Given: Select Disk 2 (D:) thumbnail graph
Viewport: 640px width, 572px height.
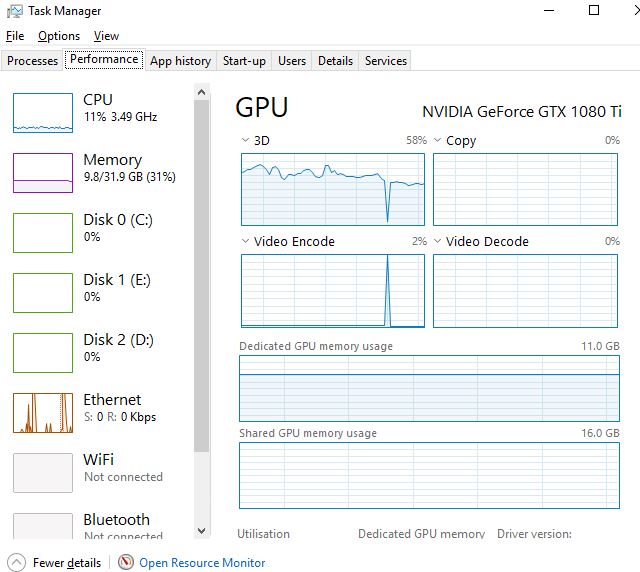Looking at the screenshot, I should click(x=43, y=353).
